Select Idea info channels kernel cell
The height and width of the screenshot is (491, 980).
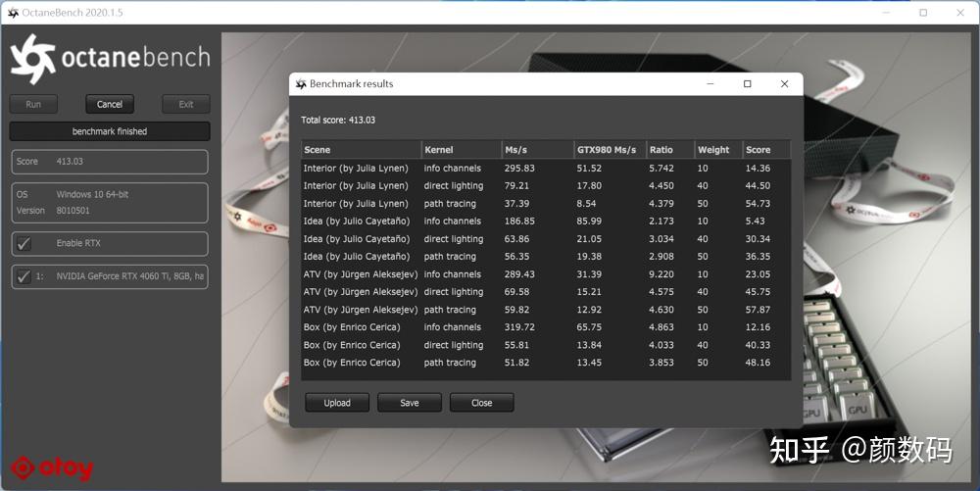click(x=453, y=221)
